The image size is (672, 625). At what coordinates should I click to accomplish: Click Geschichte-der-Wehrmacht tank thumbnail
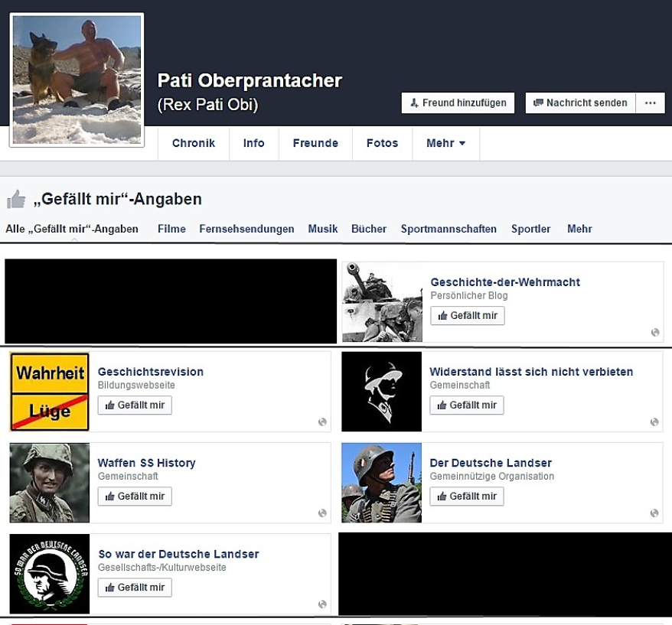[382, 302]
